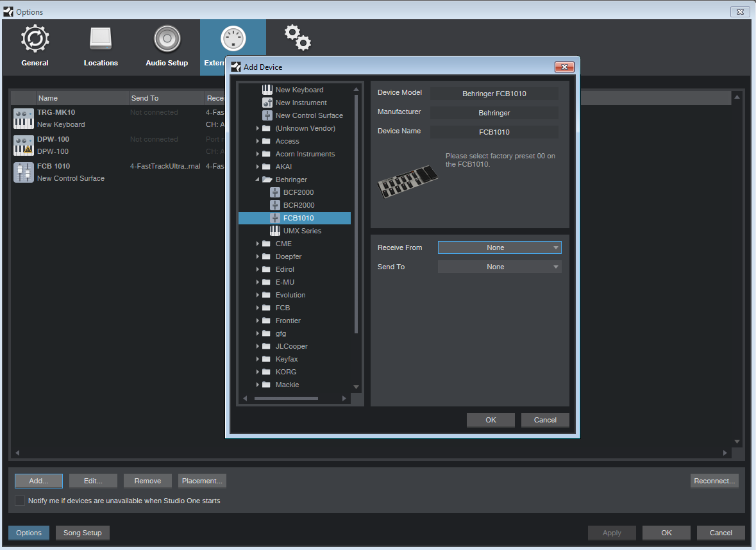Expand the (Unknown Vendor) folder

258,128
